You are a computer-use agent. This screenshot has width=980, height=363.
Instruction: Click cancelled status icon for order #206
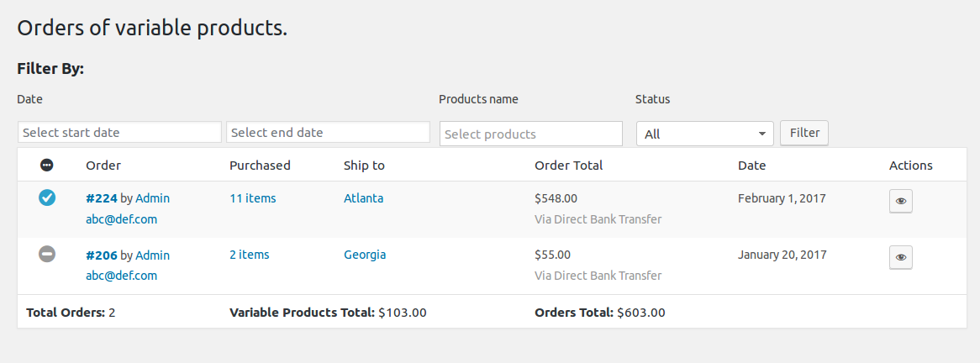click(47, 254)
